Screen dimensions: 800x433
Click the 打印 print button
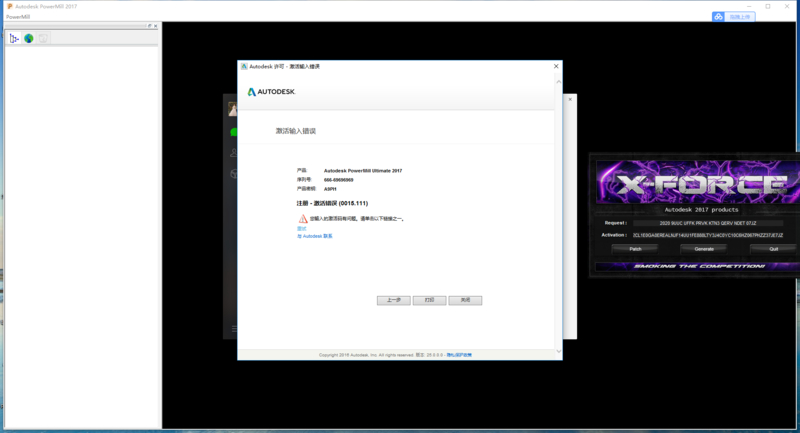[x=429, y=300]
